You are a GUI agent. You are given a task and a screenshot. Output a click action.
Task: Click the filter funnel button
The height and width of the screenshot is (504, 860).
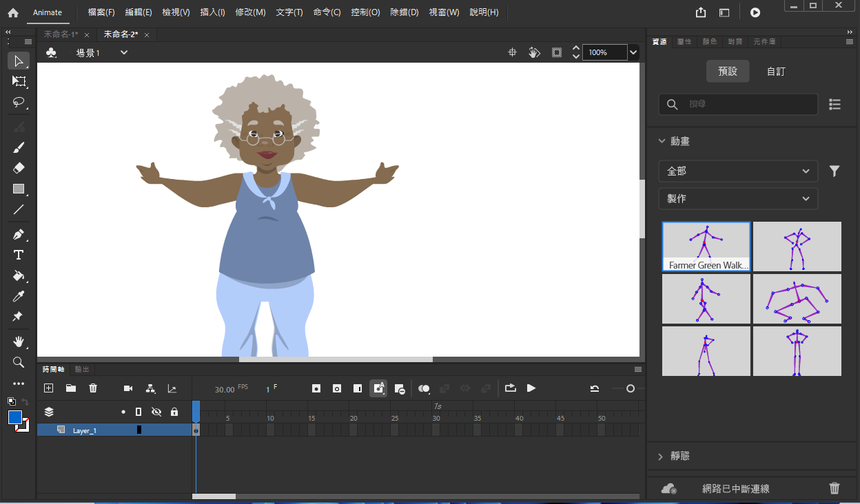tap(835, 171)
